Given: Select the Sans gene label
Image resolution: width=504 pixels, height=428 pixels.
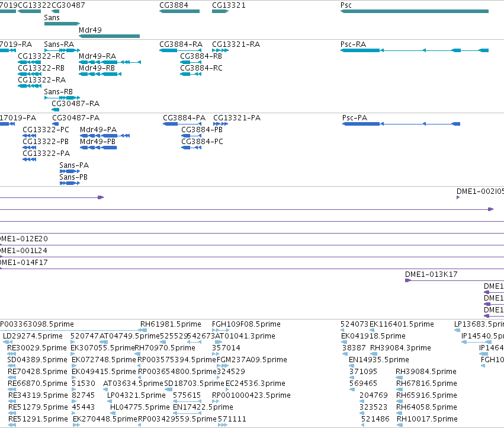Looking at the screenshot, I should click(52, 18).
